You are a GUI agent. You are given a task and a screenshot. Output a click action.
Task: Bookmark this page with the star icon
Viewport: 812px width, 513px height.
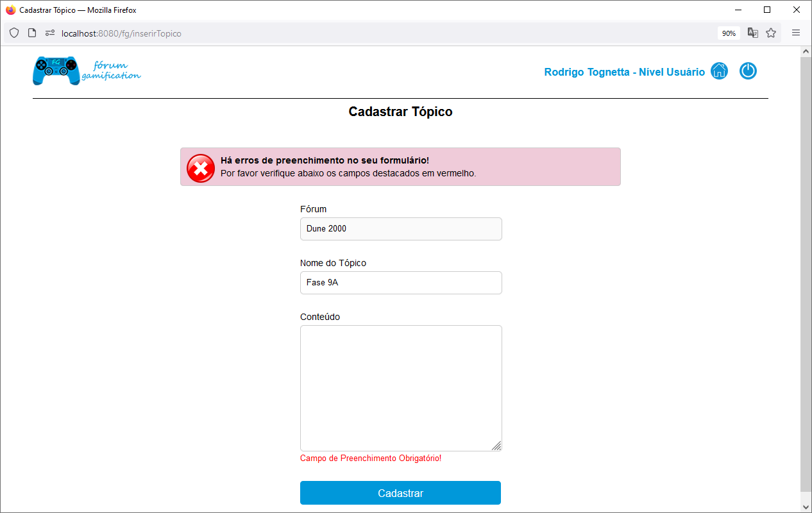tap(771, 33)
